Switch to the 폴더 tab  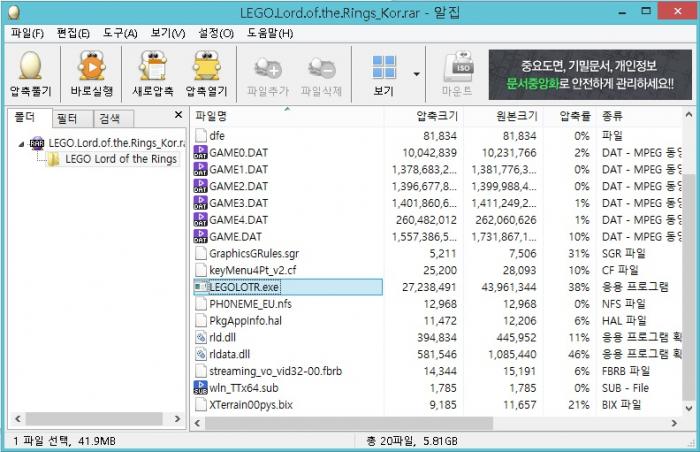click(x=27, y=117)
